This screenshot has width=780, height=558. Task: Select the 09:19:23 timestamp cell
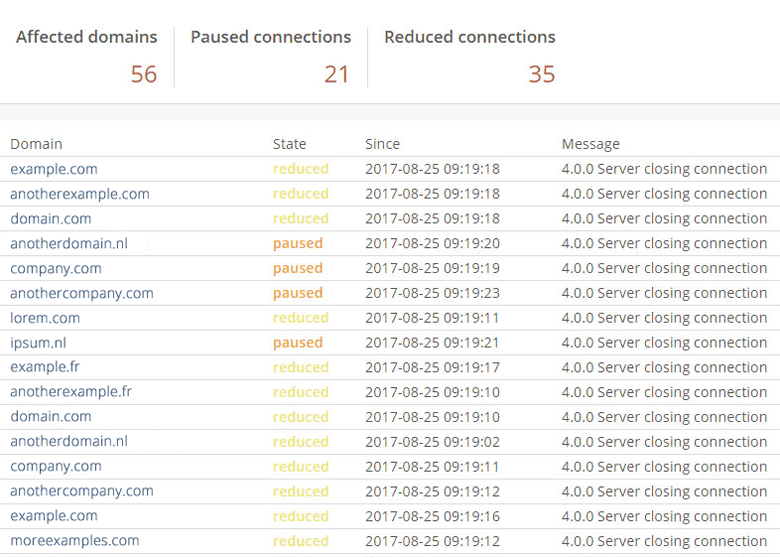432,293
